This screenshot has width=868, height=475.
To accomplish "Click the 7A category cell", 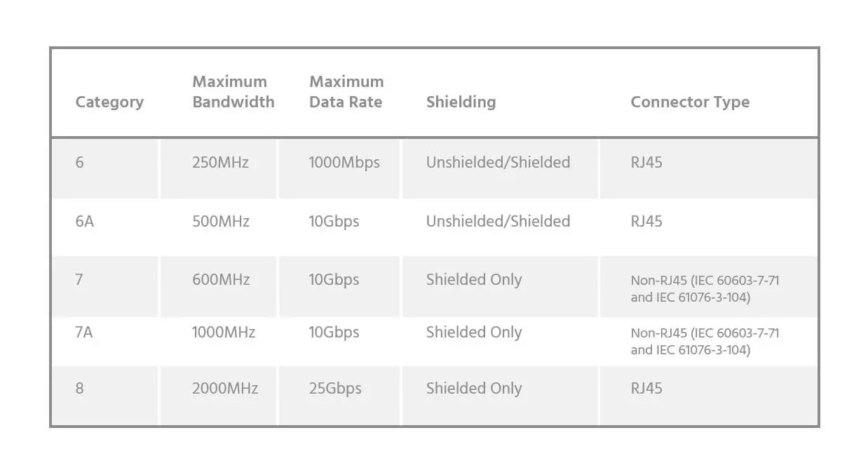I will [84, 333].
